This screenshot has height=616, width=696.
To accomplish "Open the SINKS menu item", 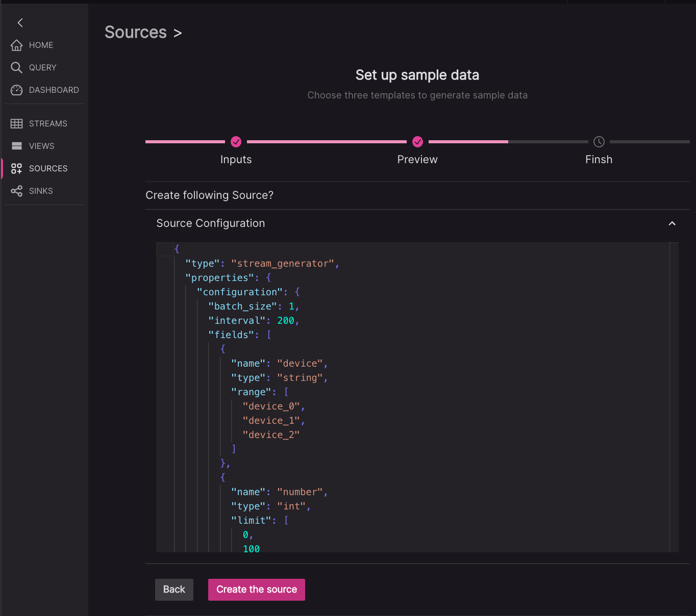I will (41, 191).
